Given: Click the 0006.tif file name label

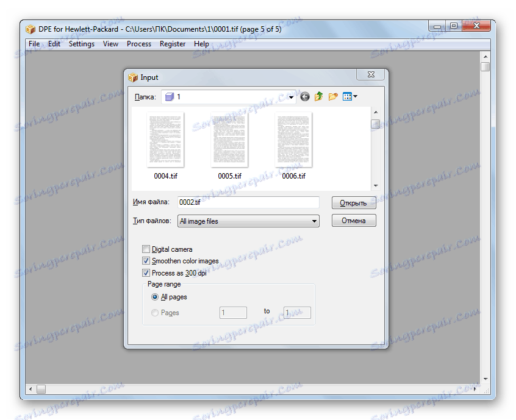Looking at the screenshot, I should [x=293, y=176].
